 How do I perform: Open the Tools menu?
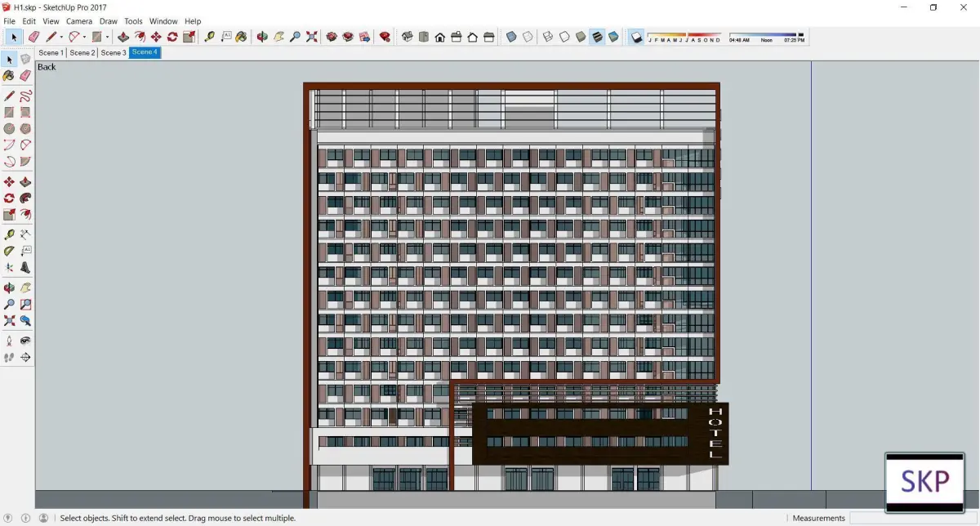tap(133, 21)
